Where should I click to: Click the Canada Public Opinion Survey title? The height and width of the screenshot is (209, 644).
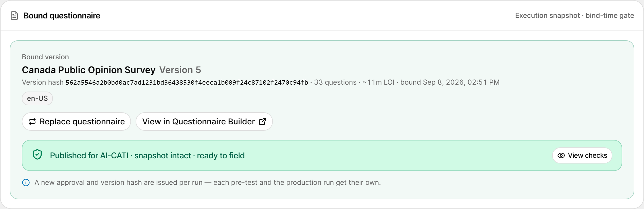click(x=88, y=70)
